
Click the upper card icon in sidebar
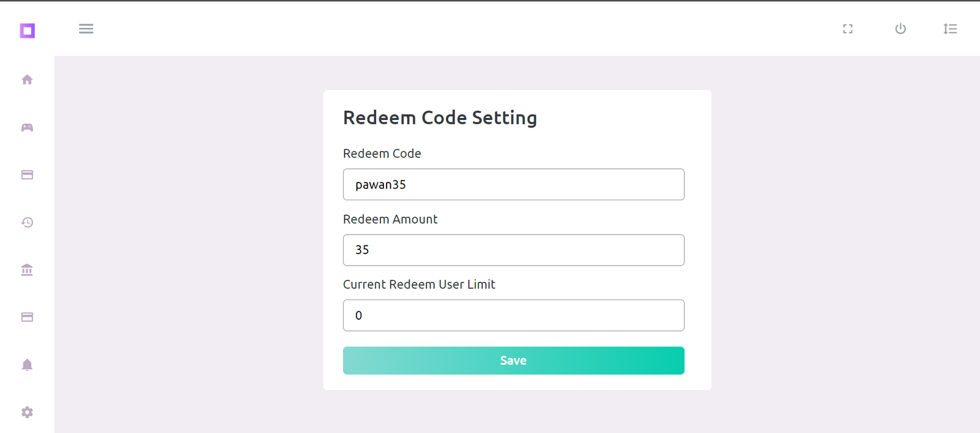pyautogui.click(x=27, y=175)
